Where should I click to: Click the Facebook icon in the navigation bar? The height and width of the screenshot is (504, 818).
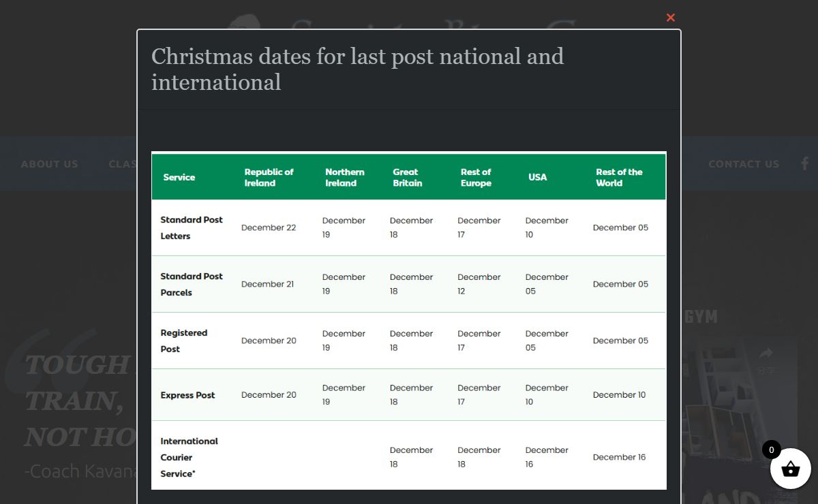pos(805,163)
